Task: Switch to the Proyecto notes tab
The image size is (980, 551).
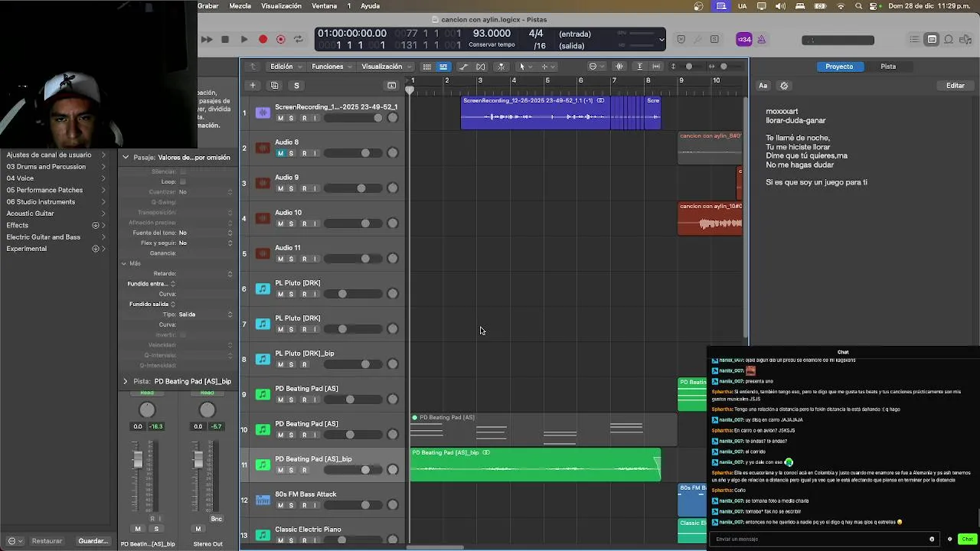Action: tap(839, 67)
